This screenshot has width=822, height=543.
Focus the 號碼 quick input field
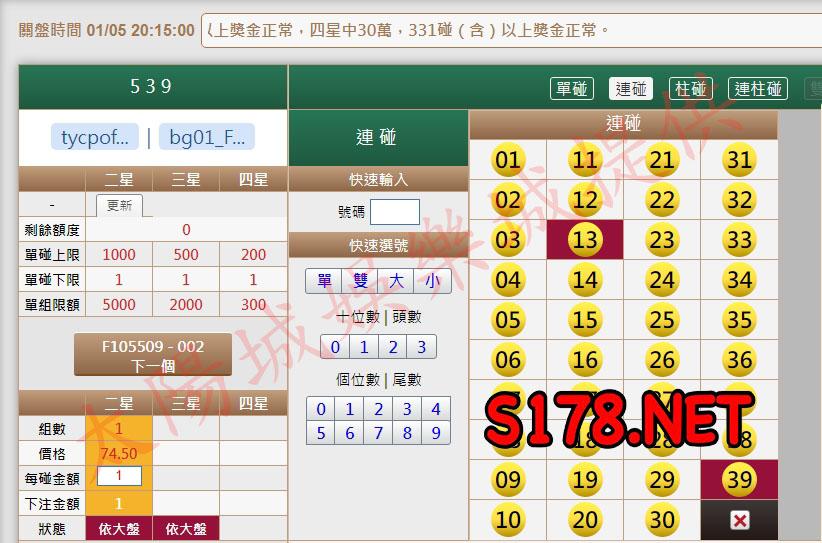[395, 212]
